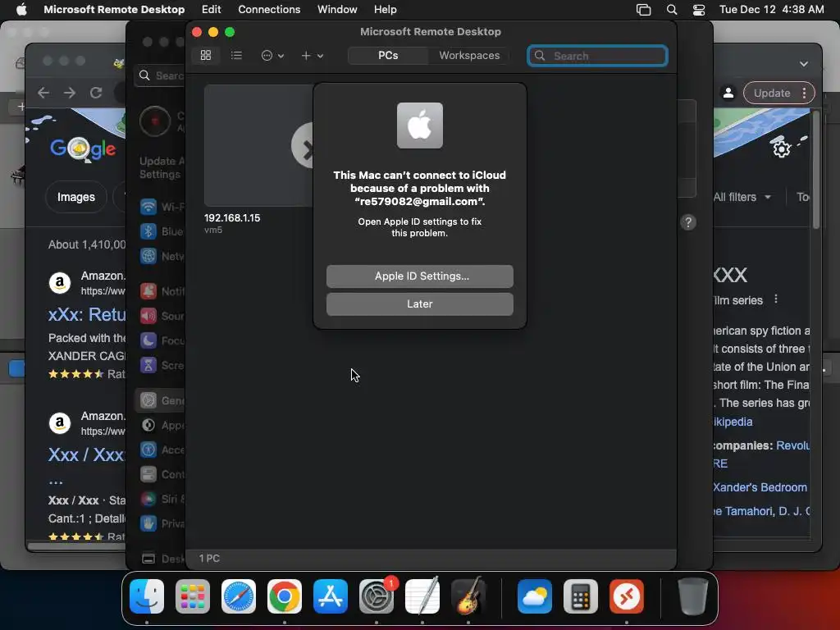Dismiss the iCloud dialog with Later
Screen dimensions: 840x630
click(x=419, y=304)
